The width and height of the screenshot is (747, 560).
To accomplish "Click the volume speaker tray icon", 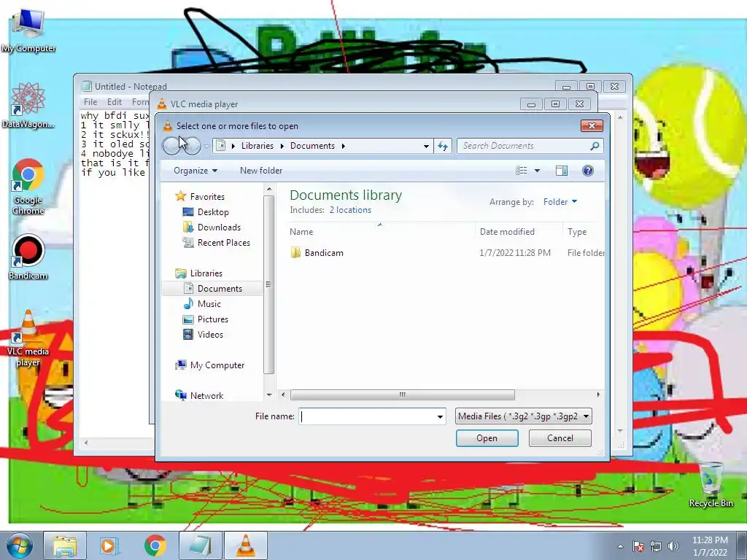I will [x=673, y=546].
